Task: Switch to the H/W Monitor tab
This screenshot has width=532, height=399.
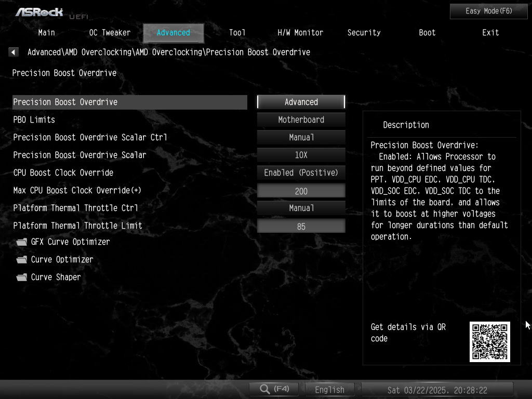Action: [300, 33]
